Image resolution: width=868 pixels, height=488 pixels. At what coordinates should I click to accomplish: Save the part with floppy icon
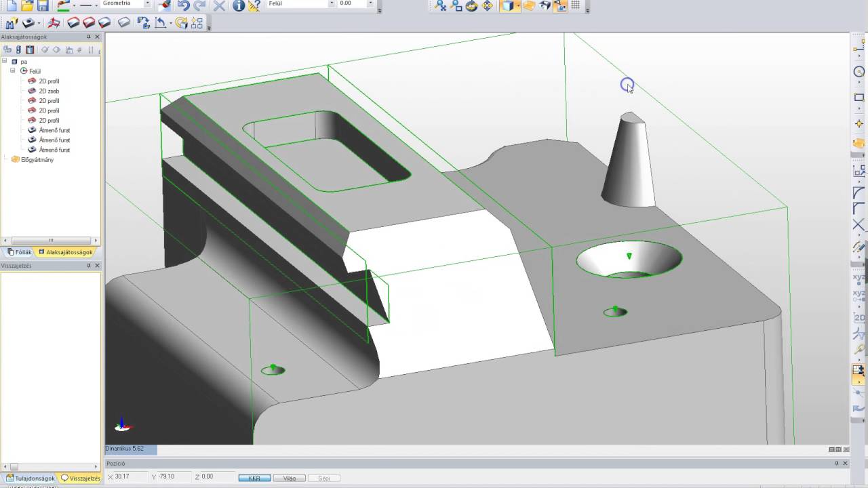click(x=42, y=5)
